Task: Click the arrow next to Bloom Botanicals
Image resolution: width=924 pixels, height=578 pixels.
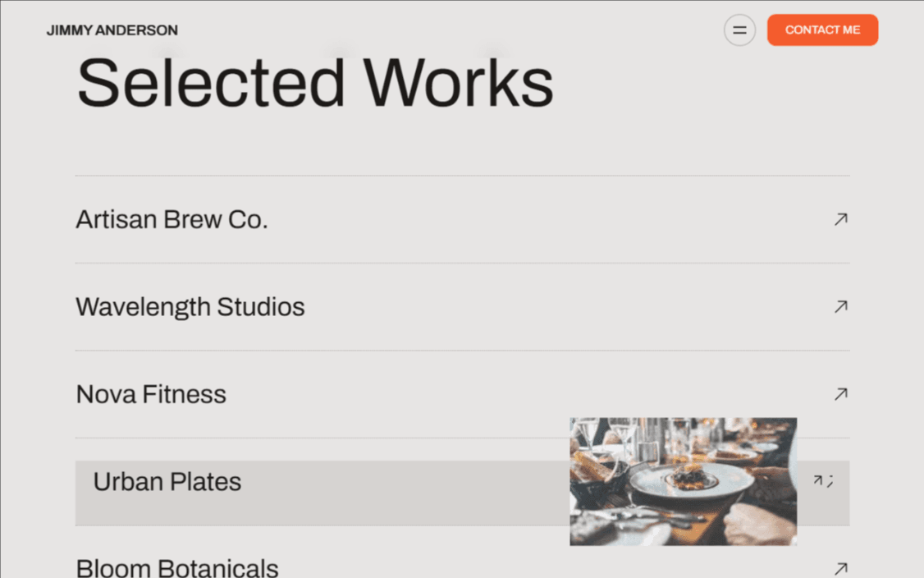Action: point(839,567)
